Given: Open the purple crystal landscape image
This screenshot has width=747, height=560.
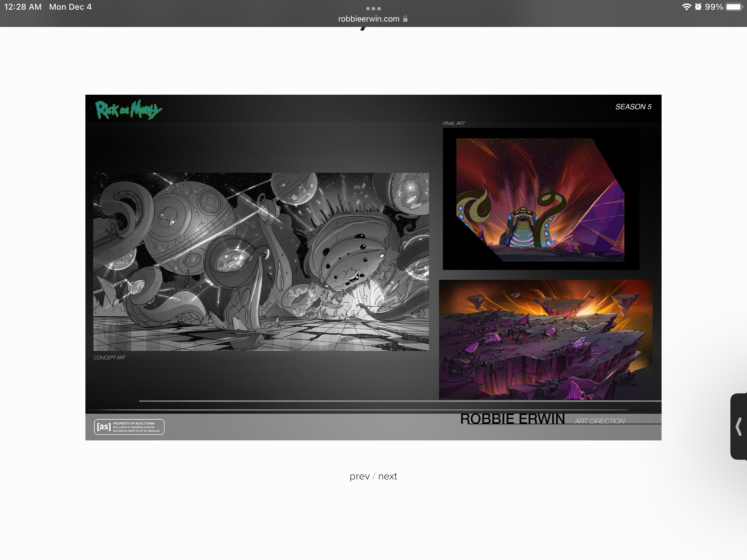Looking at the screenshot, I should 545,339.
